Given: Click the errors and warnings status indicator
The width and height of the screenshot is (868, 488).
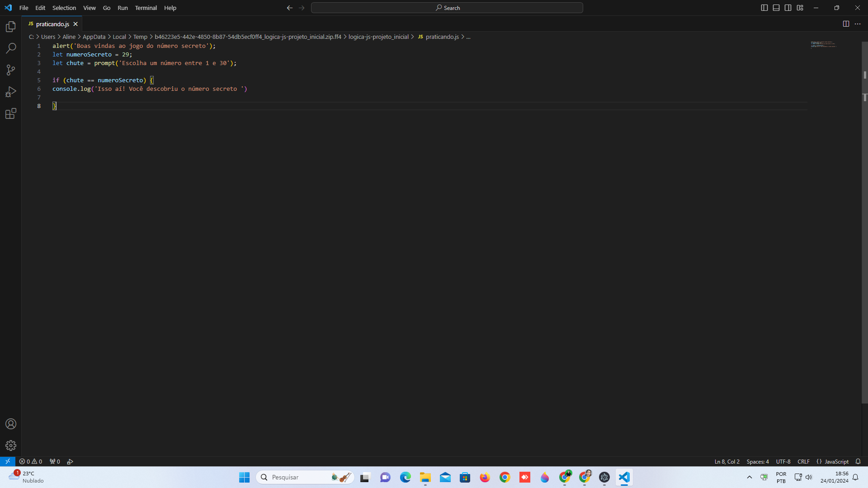Looking at the screenshot, I should click(31, 461).
